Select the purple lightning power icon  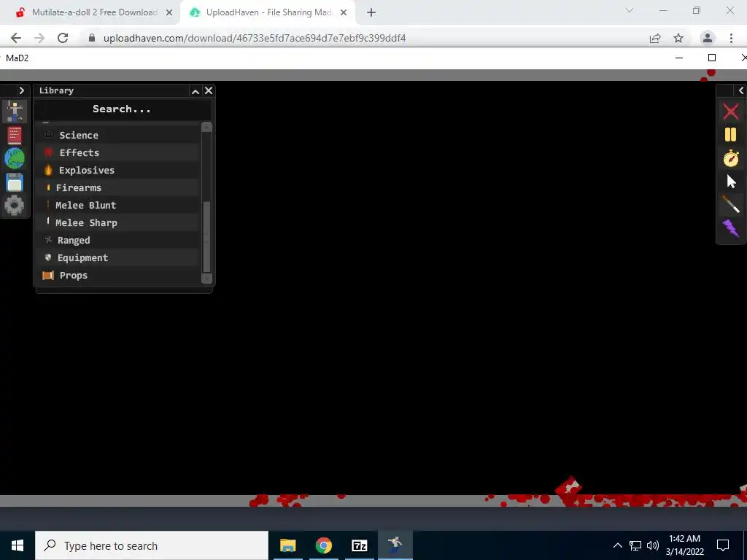click(730, 228)
